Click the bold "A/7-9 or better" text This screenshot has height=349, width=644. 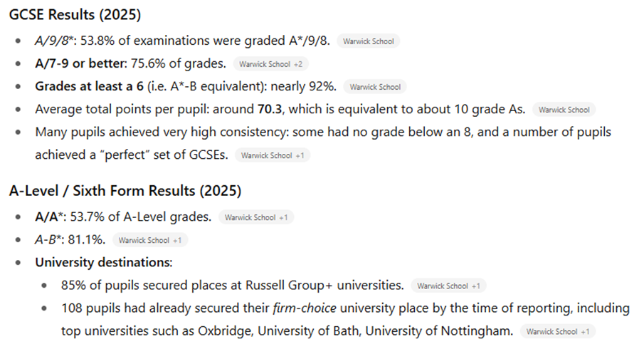pyautogui.click(x=78, y=63)
